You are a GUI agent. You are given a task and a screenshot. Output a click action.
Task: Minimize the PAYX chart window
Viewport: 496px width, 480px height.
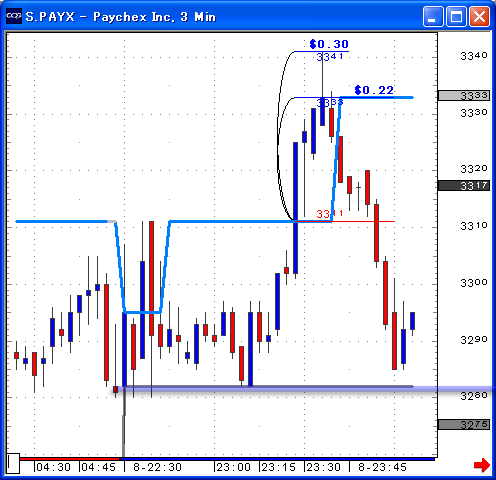pyautogui.click(x=433, y=16)
